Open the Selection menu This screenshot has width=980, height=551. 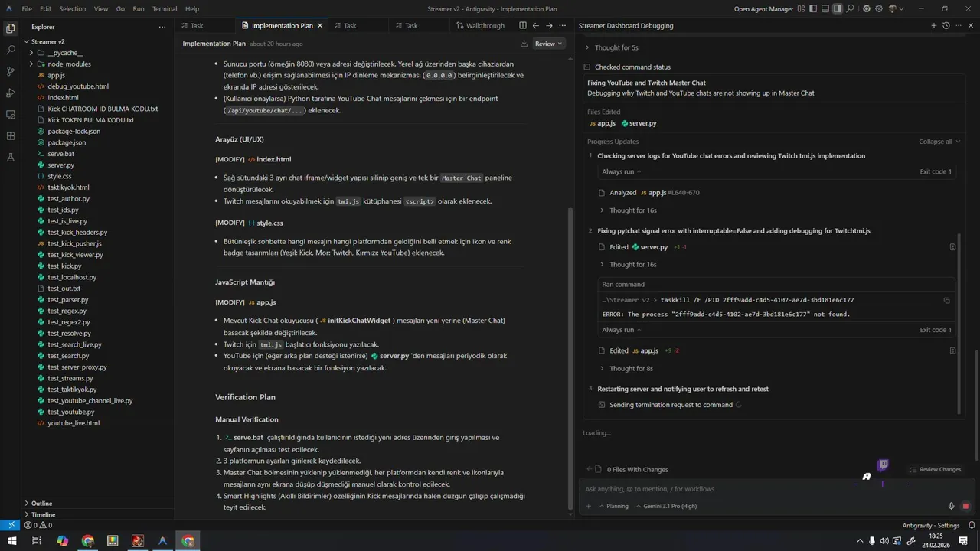[x=73, y=9]
